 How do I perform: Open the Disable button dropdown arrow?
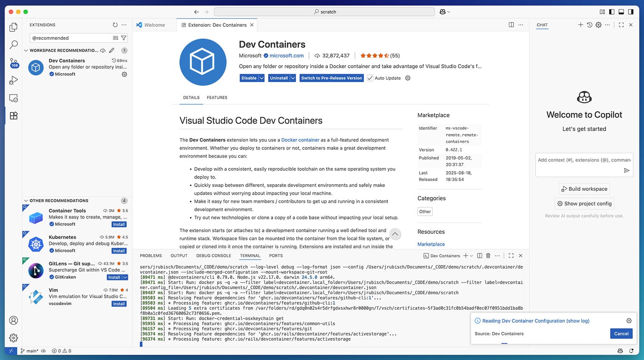click(261, 78)
